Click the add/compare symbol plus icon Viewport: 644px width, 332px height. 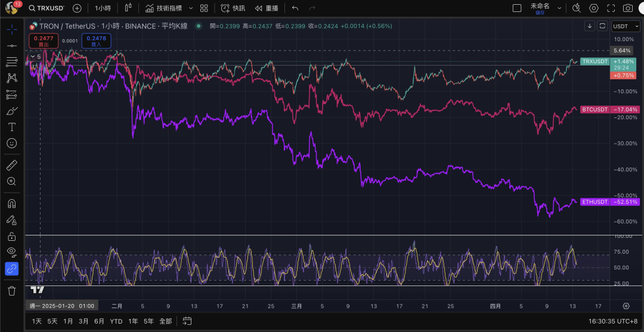tap(77, 8)
